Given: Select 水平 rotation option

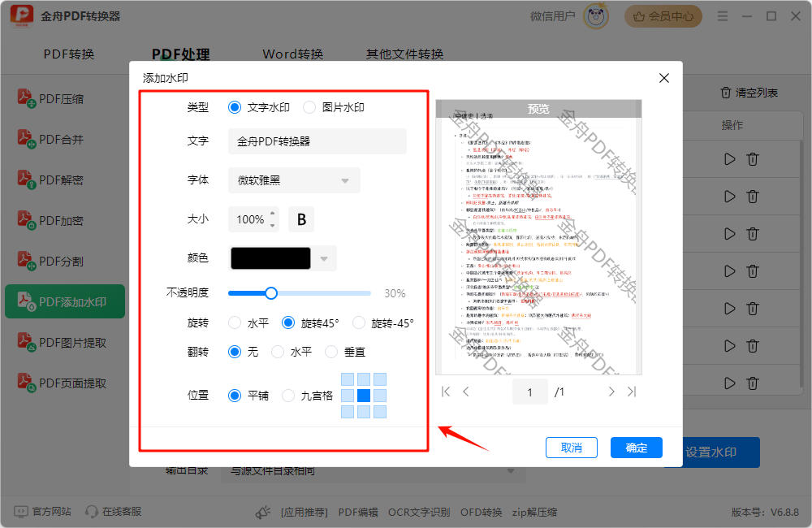Looking at the screenshot, I should click(235, 322).
